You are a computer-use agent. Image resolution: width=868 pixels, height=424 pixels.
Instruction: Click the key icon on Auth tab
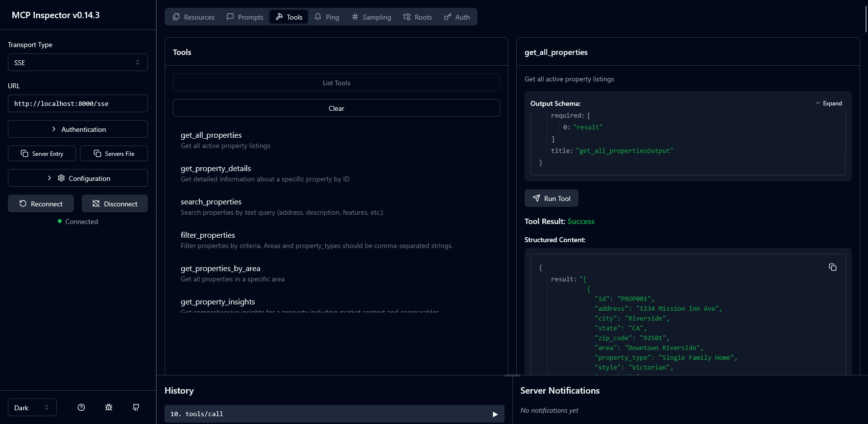(447, 17)
